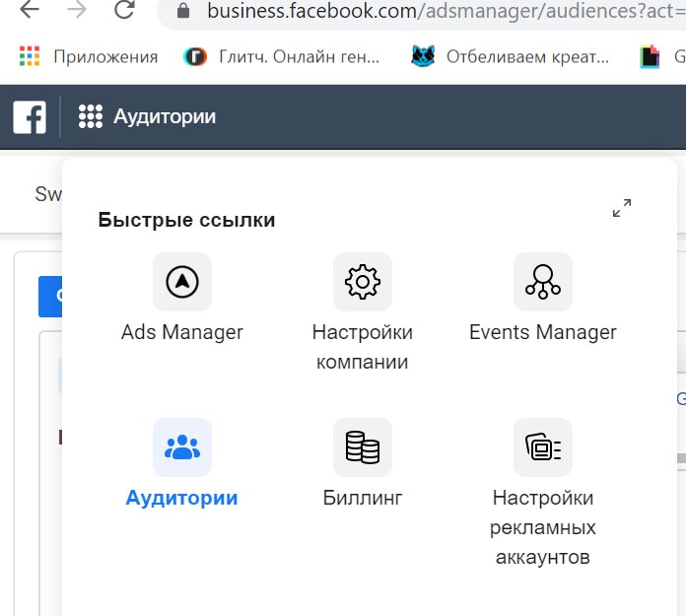Screen dimensions: 686x616
Task: Open Настройки рекламных аккаунтов icon
Action: point(542,447)
